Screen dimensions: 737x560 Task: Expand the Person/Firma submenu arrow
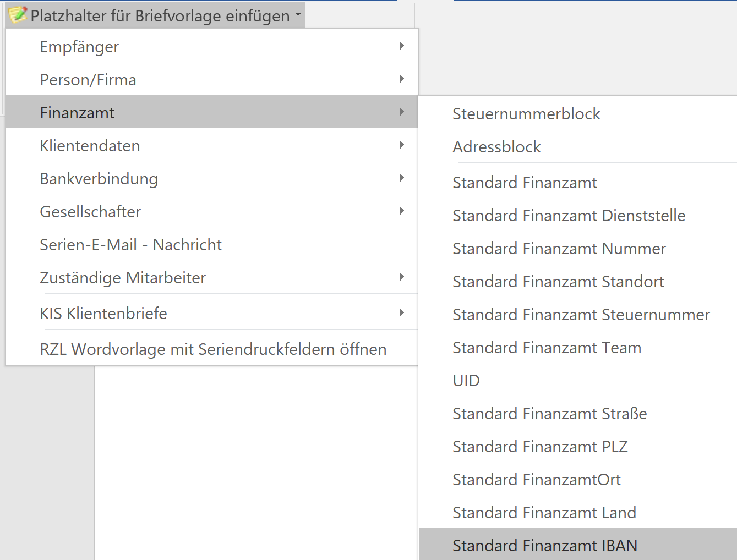[402, 79]
